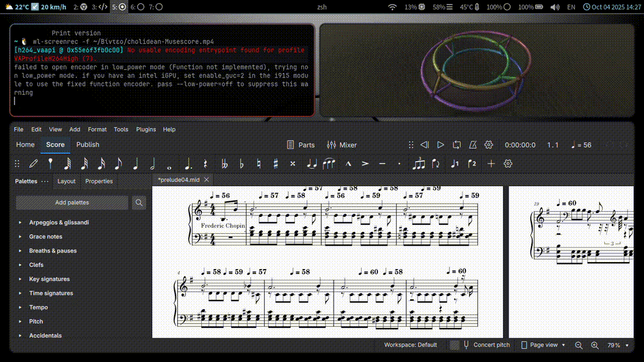The width and height of the screenshot is (644, 362).
Task: Enable note input mode with the pencil icon
Action: tap(33, 163)
